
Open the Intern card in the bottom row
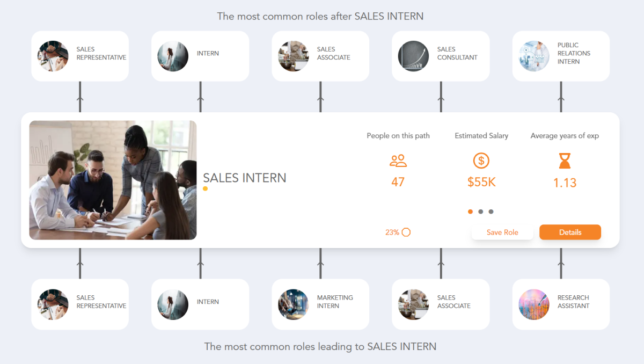tap(200, 304)
